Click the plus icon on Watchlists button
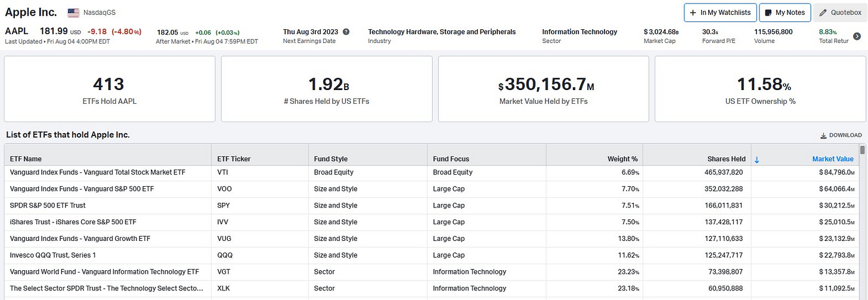Viewport: 868px width, 300px height. pos(693,13)
